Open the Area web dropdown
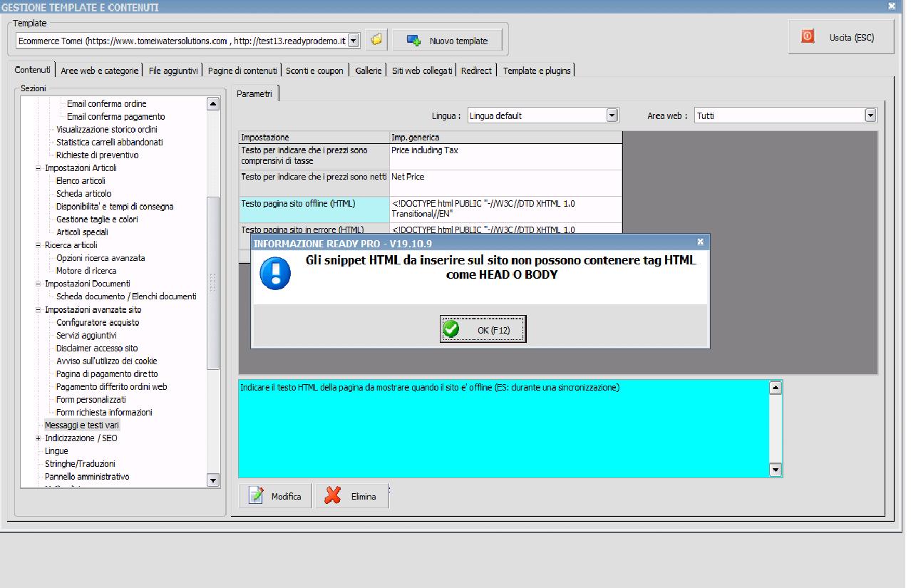This screenshot has width=911, height=588. [870, 115]
